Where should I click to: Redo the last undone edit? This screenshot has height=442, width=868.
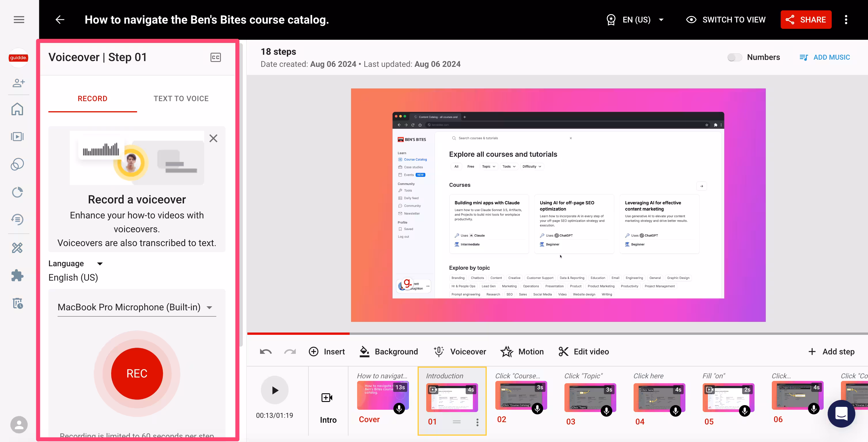[x=290, y=352]
